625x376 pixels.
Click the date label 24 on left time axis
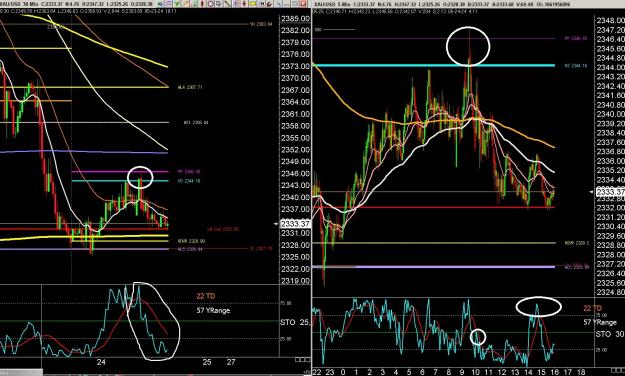click(101, 362)
